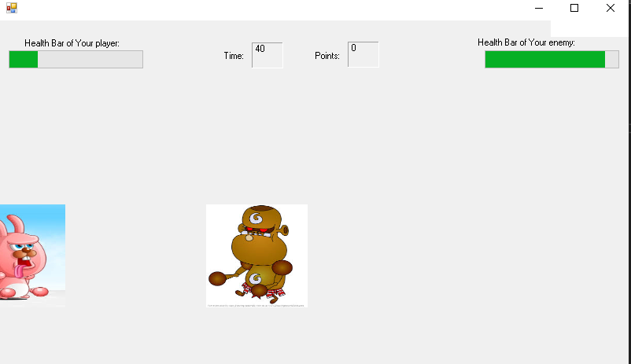Click the enemy's health bar

click(552, 60)
